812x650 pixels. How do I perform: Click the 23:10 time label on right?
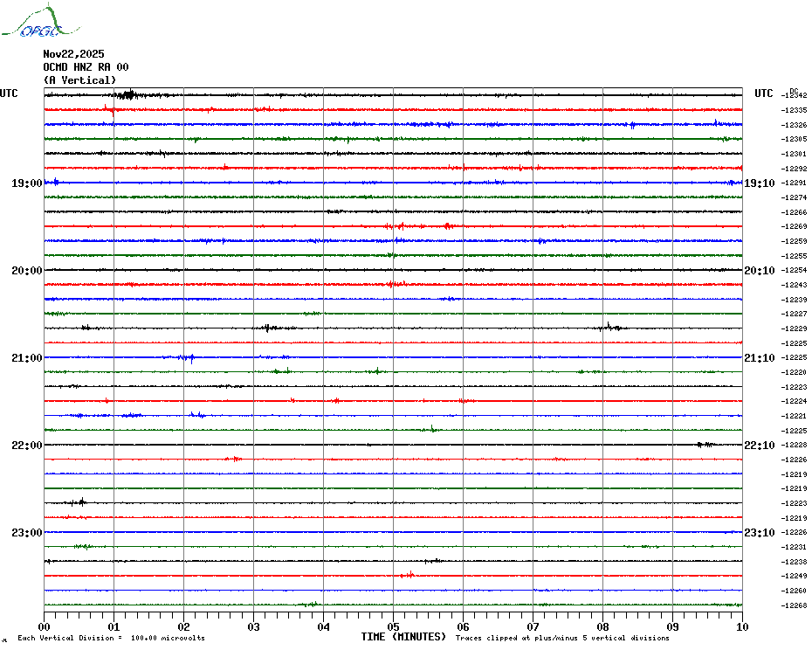tap(759, 532)
